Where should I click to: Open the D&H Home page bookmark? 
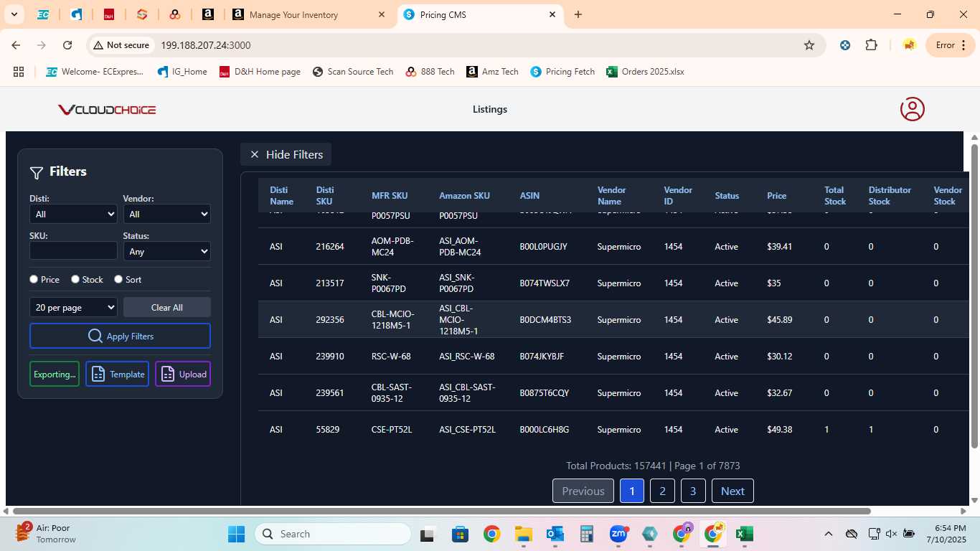[260, 72]
